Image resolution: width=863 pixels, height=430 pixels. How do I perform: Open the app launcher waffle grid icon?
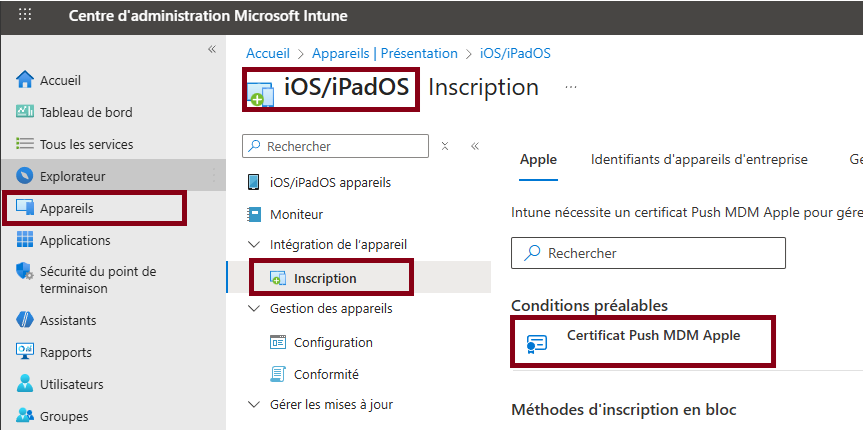25,15
